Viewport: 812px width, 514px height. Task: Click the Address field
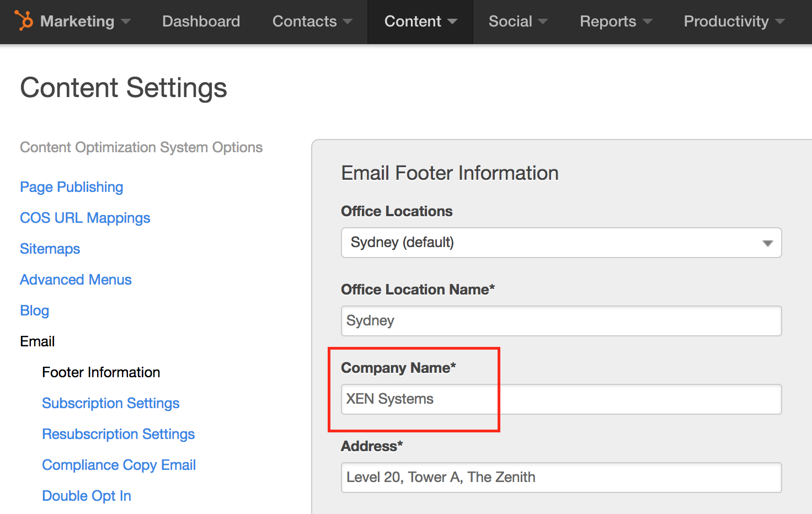pyautogui.click(x=560, y=477)
